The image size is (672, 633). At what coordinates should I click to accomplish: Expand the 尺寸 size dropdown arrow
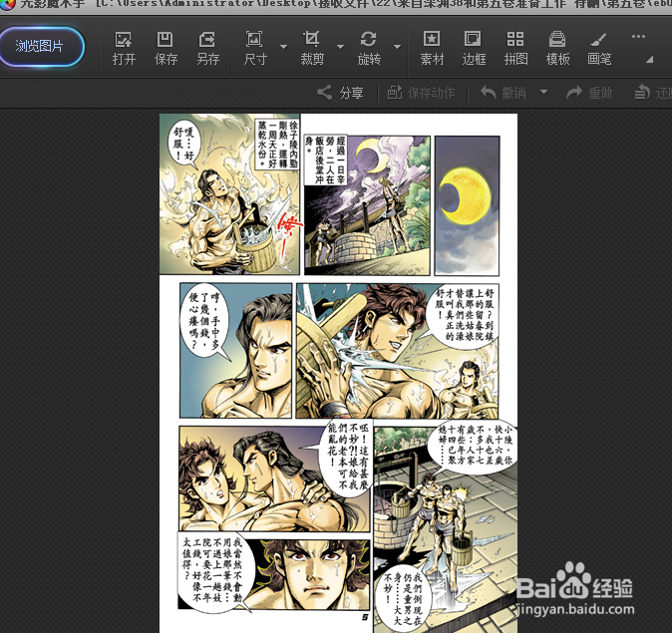284,46
